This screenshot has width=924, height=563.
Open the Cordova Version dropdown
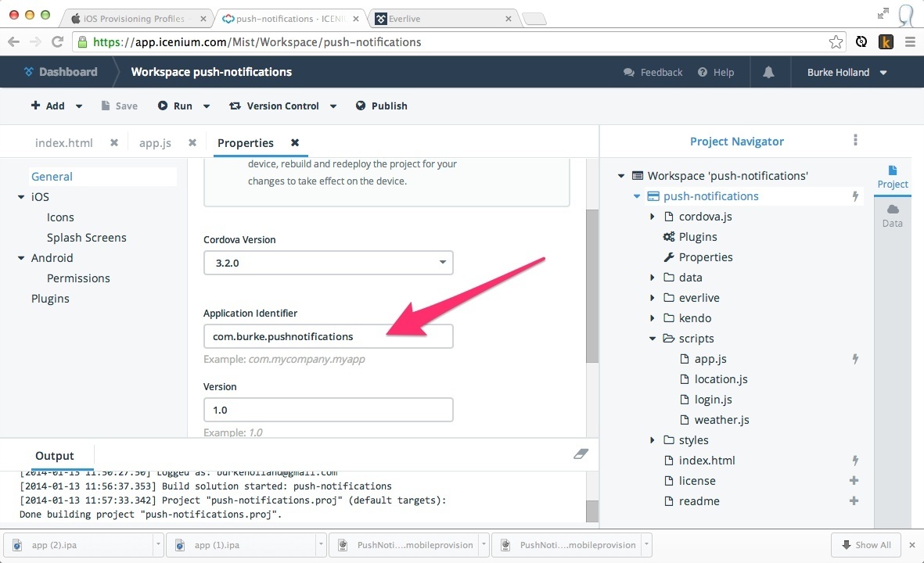(x=328, y=263)
